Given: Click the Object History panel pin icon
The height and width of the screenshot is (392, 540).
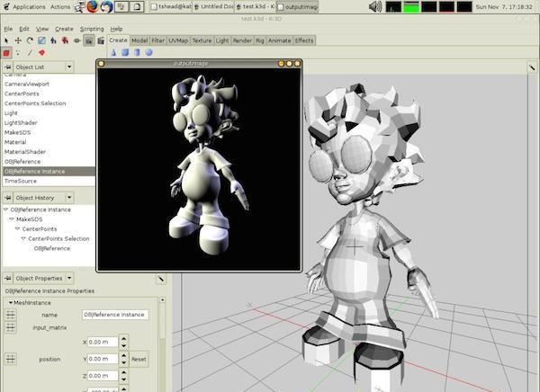Looking at the screenshot, I should click(8, 198).
